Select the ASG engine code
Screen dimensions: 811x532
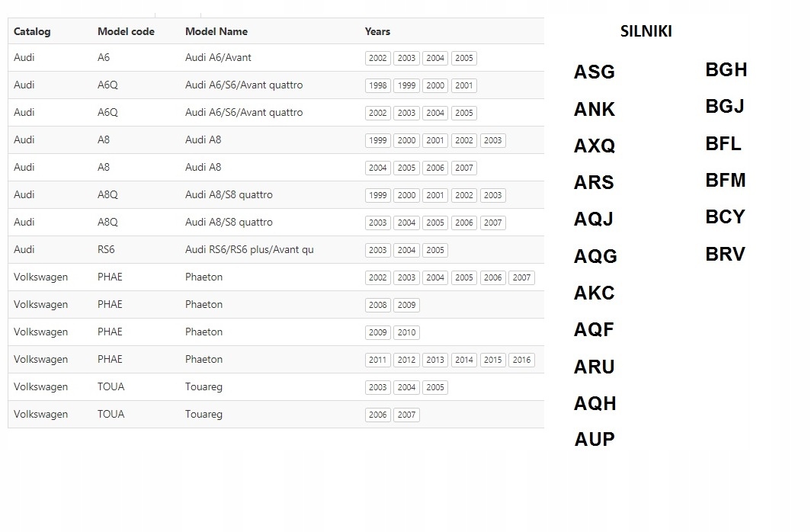[x=594, y=72]
